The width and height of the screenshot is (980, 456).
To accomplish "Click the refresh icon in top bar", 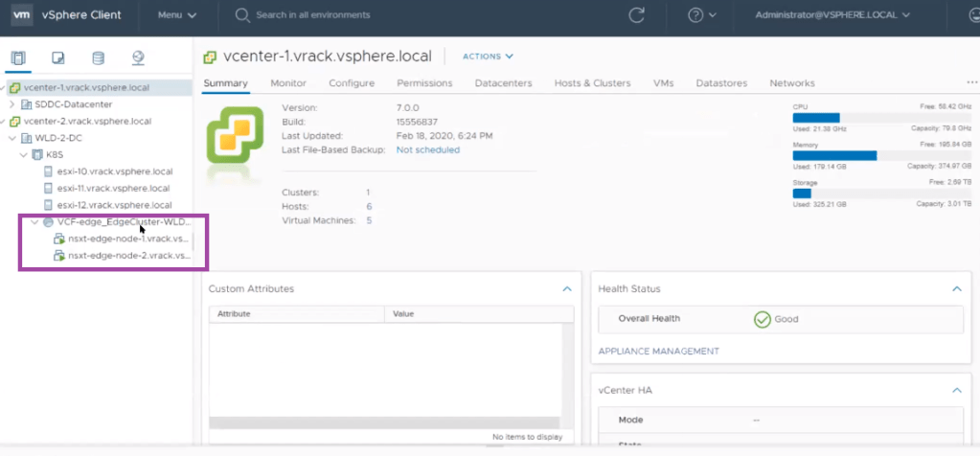I will point(636,15).
